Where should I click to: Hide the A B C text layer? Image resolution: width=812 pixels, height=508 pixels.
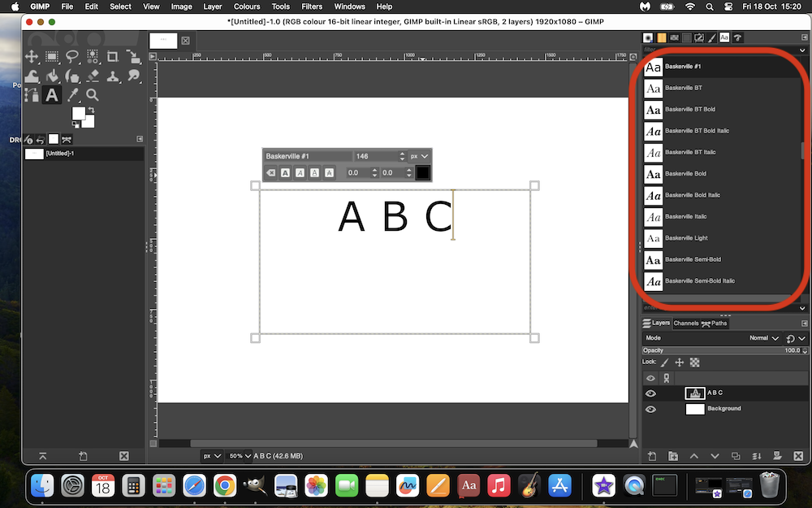pos(650,393)
